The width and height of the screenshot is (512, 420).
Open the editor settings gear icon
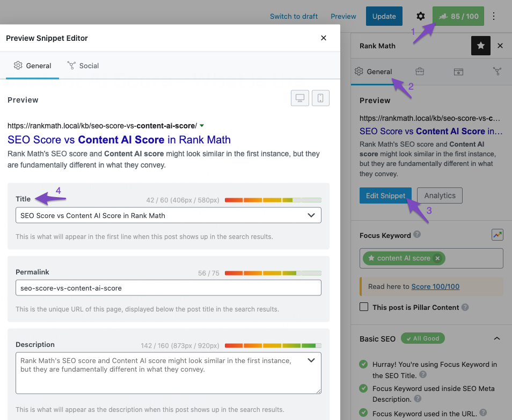click(x=421, y=16)
